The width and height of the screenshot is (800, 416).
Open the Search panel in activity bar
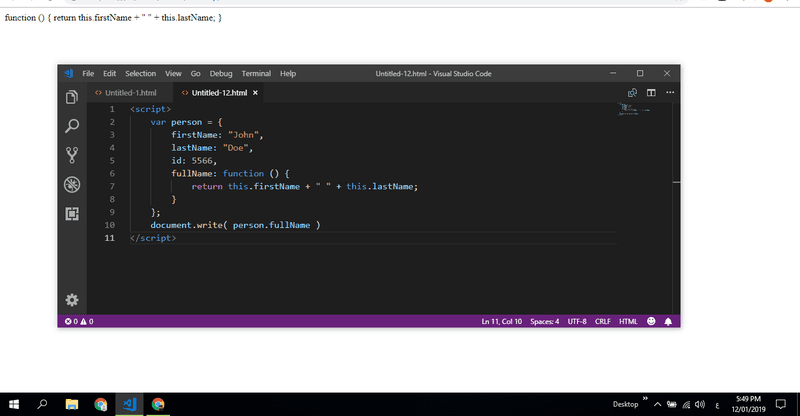point(72,126)
